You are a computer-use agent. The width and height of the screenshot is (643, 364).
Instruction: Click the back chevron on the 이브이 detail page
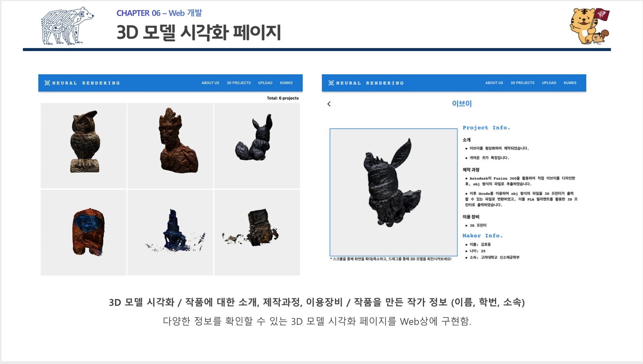coord(329,104)
